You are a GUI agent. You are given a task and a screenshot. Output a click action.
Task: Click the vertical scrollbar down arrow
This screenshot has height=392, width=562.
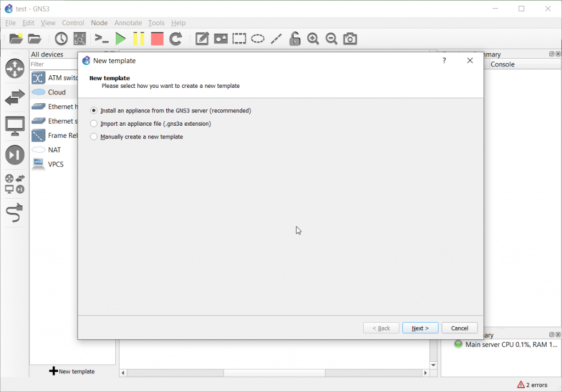coord(434,365)
